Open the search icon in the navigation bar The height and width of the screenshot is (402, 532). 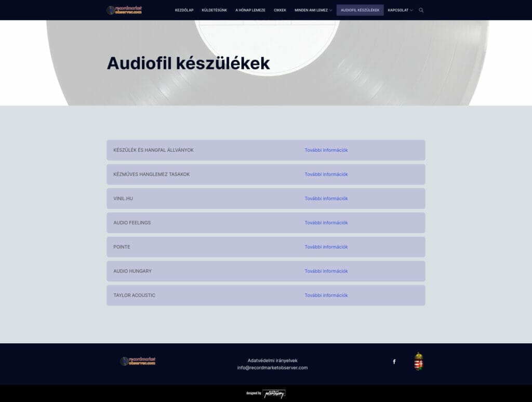coord(421,10)
